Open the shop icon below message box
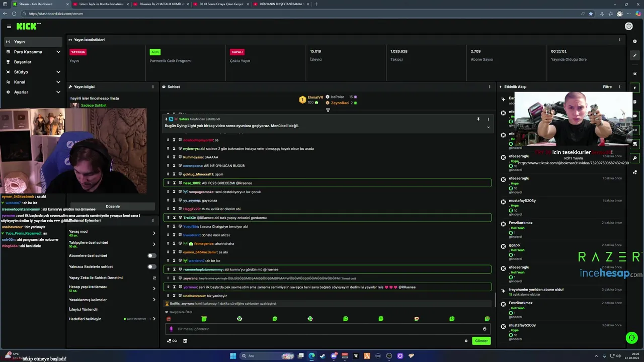The width and height of the screenshot is (644, 362). [185, 341]
